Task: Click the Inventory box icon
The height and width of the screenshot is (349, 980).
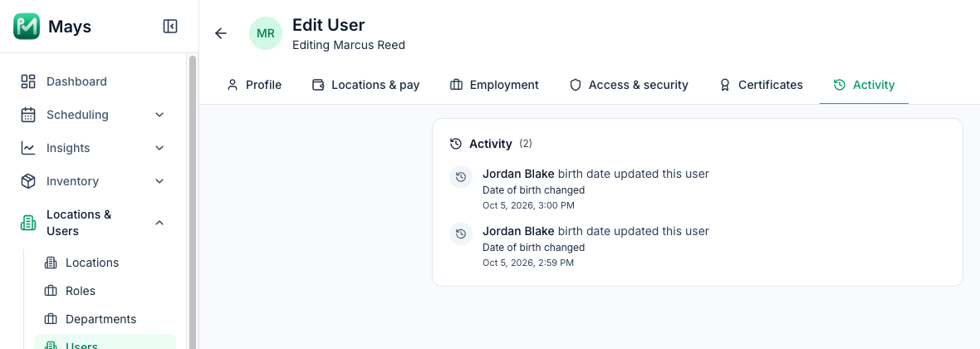Action: click(28, 181)
